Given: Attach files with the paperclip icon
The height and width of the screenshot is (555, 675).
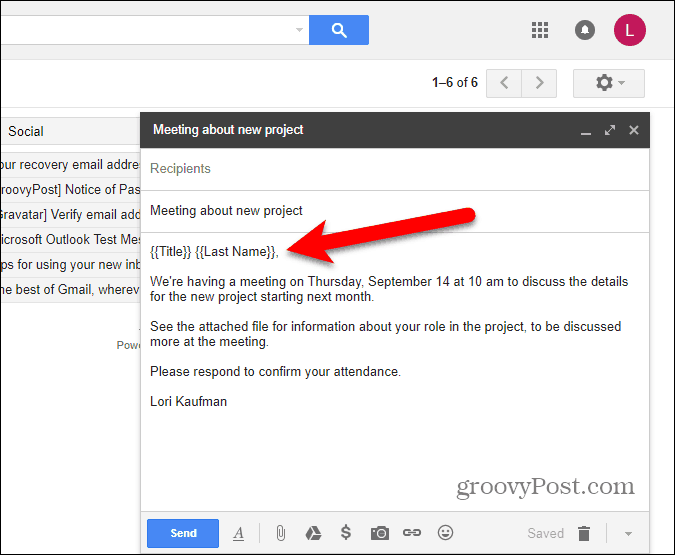Looking at the screenshot, I should [280, 533].
